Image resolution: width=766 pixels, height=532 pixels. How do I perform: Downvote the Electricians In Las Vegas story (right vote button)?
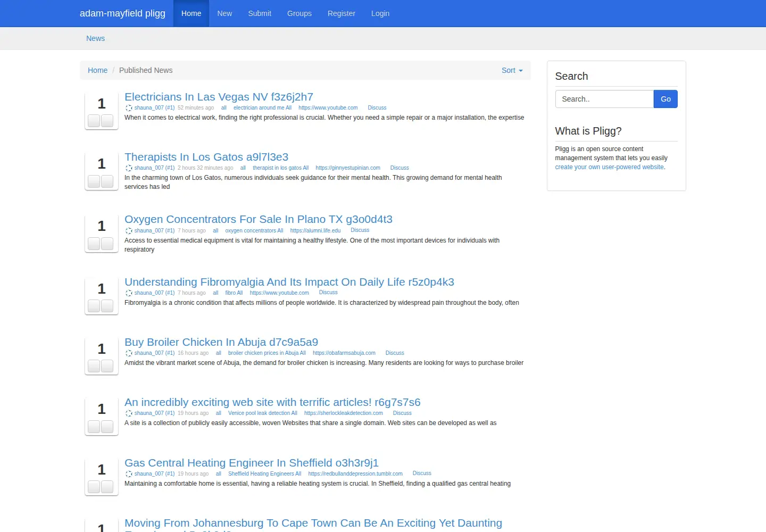[107, 121]
